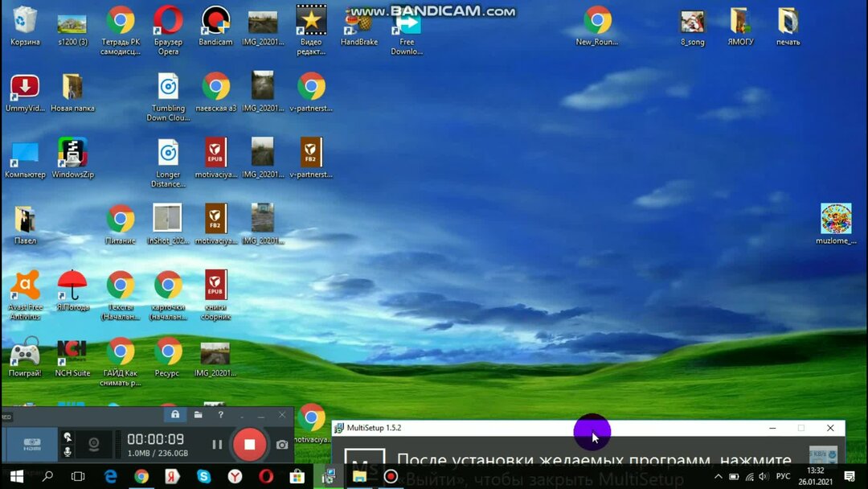Viewport: 868px width, 489px height.
Task: Select the Новая папка folder
Action: 72,93
